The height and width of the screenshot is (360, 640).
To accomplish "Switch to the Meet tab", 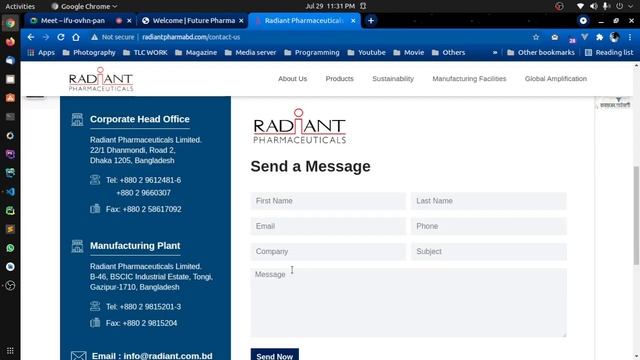I will pos(73,20).
